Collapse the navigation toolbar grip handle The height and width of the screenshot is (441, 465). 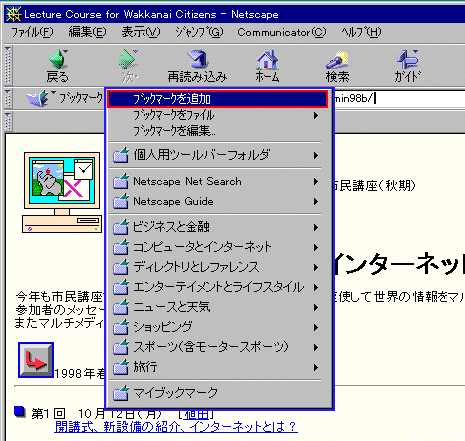pos(8,65)
